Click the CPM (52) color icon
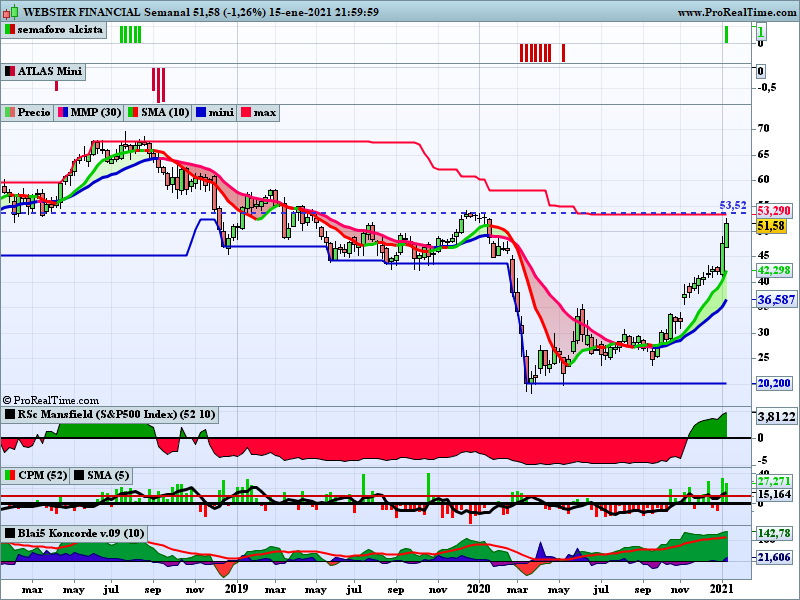The width and height of the screenshot is (800, 600). click(x=10, y=476)
